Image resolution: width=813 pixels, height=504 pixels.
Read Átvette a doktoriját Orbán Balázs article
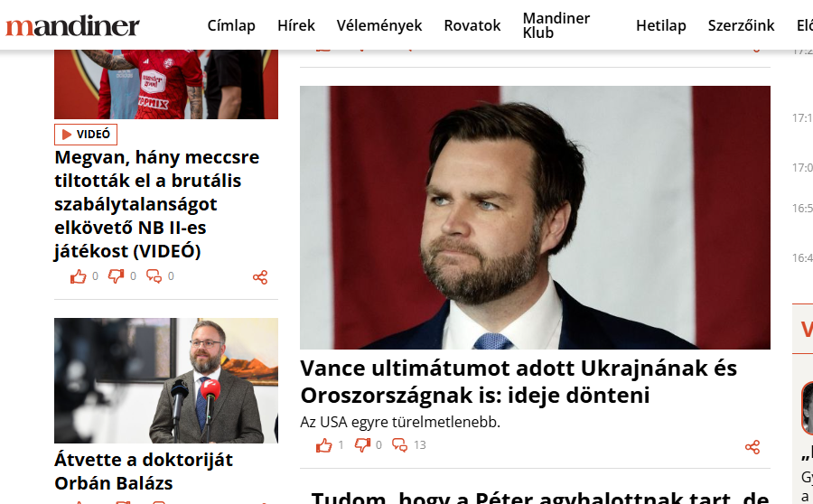[x=144, y=471]
